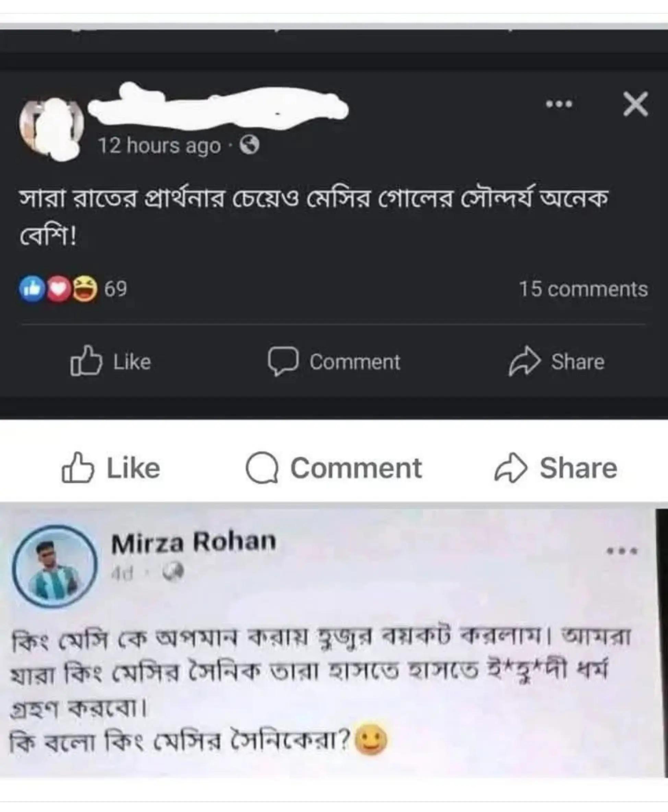Click the blurred profile avatar of dark post
Screen dimensions: 668x812
[52, 129]
